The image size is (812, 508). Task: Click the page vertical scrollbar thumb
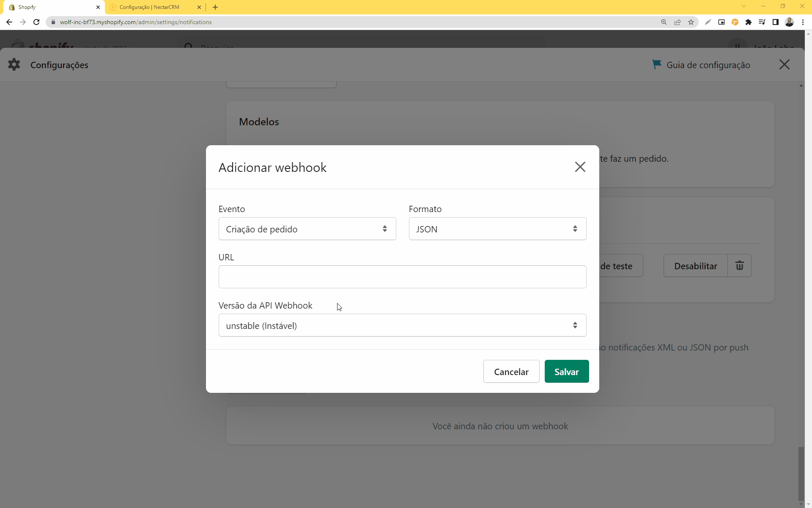[801, 473]
